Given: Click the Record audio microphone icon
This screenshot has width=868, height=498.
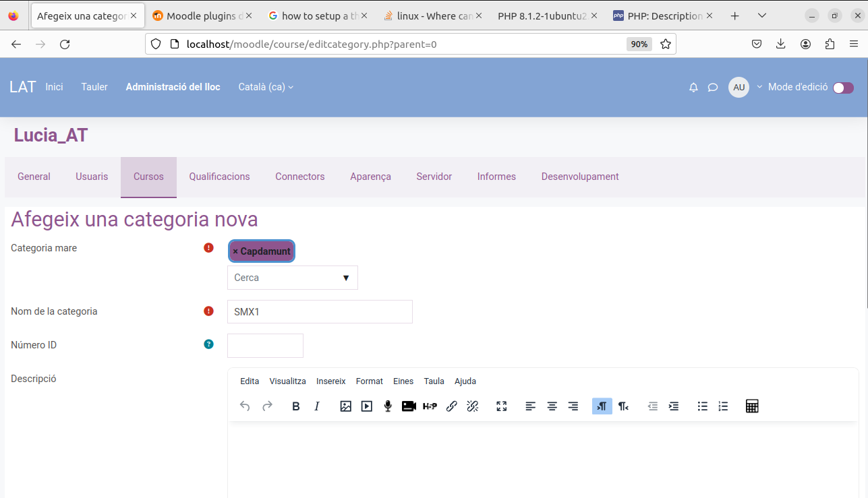Looking at the screenshot, I should (388, 406).
